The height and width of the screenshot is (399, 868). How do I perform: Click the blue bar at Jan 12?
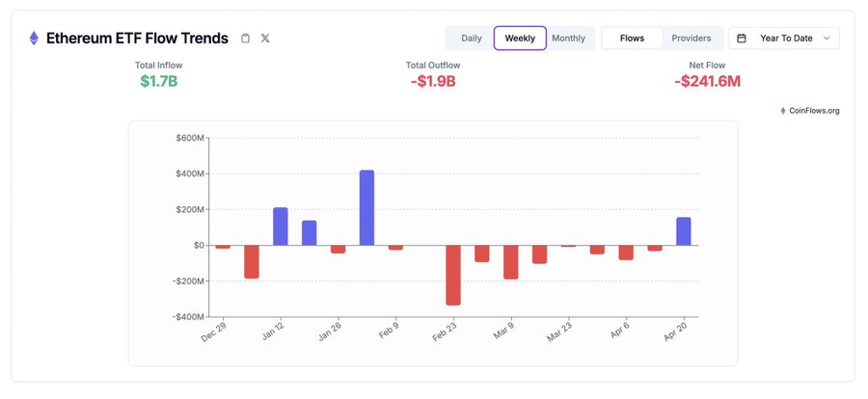[x=281, y=226]
